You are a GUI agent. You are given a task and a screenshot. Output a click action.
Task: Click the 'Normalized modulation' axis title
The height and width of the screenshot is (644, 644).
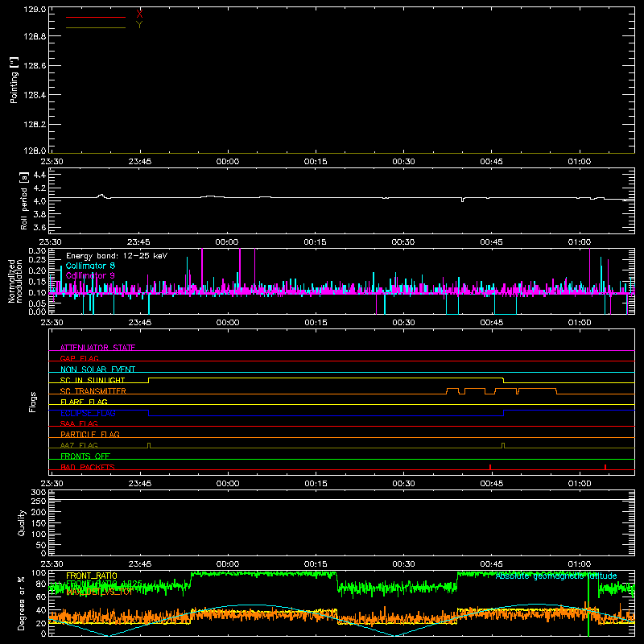15,281
